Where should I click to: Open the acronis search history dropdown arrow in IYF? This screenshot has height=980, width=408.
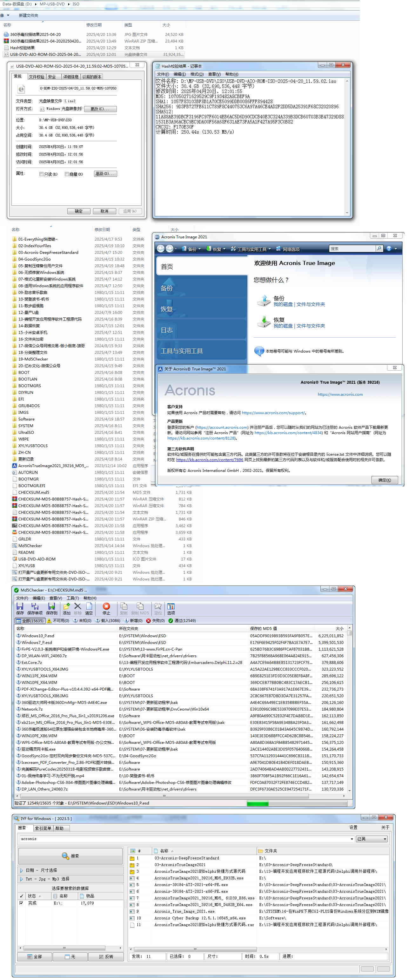pyautogui.click(x=352, y=839)
